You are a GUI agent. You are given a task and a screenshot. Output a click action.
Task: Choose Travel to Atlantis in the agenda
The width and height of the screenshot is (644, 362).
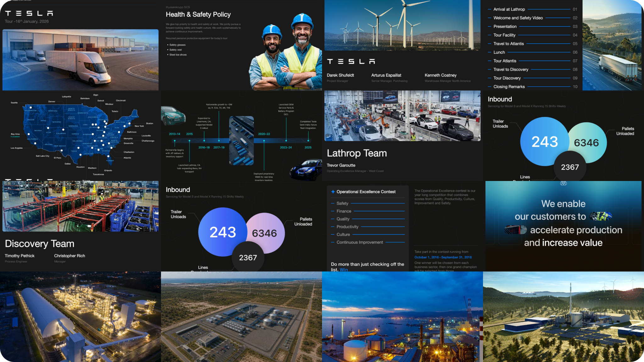pos(533,44)
